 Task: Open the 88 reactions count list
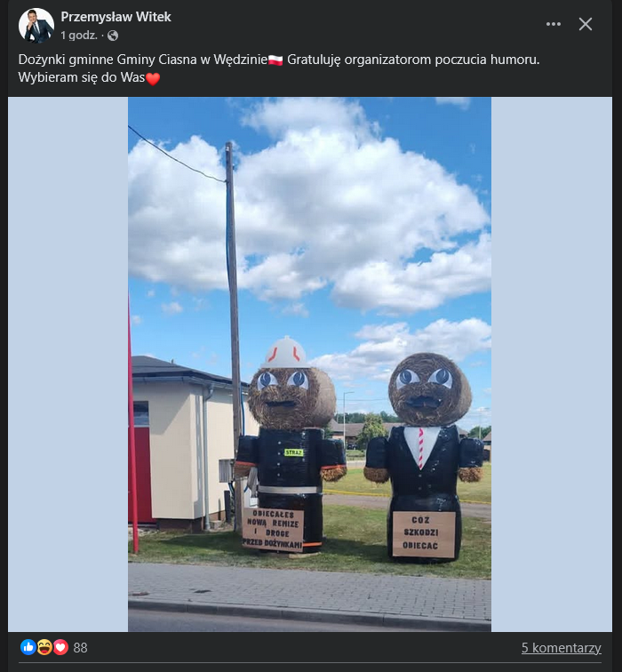click(x=80, y=648)
